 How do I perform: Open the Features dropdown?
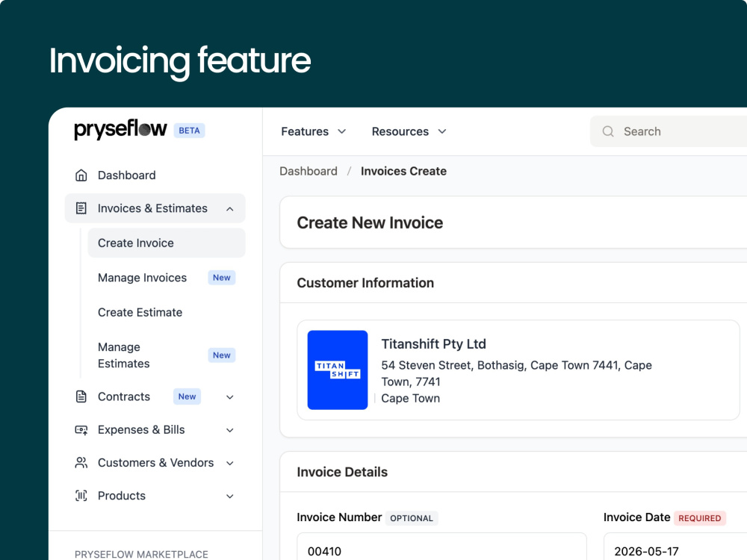click(x=314, y=131)
